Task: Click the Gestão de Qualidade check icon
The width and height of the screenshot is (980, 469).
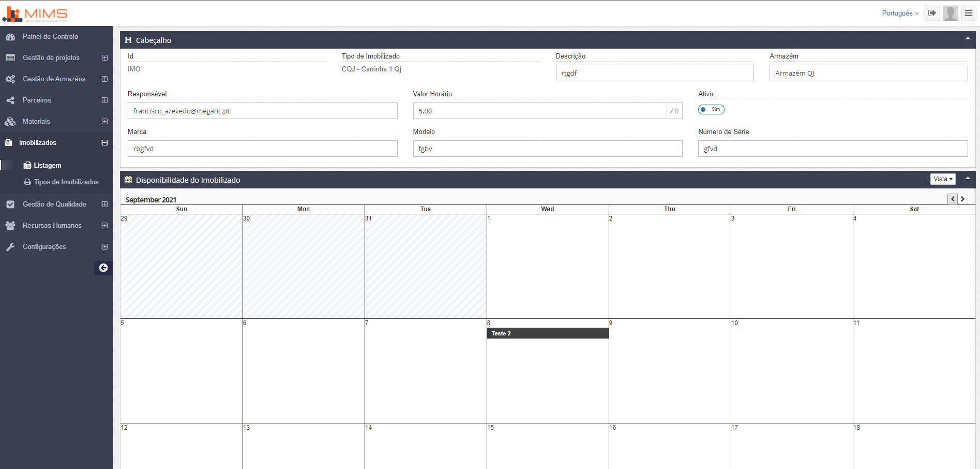Action: [10, 204]
